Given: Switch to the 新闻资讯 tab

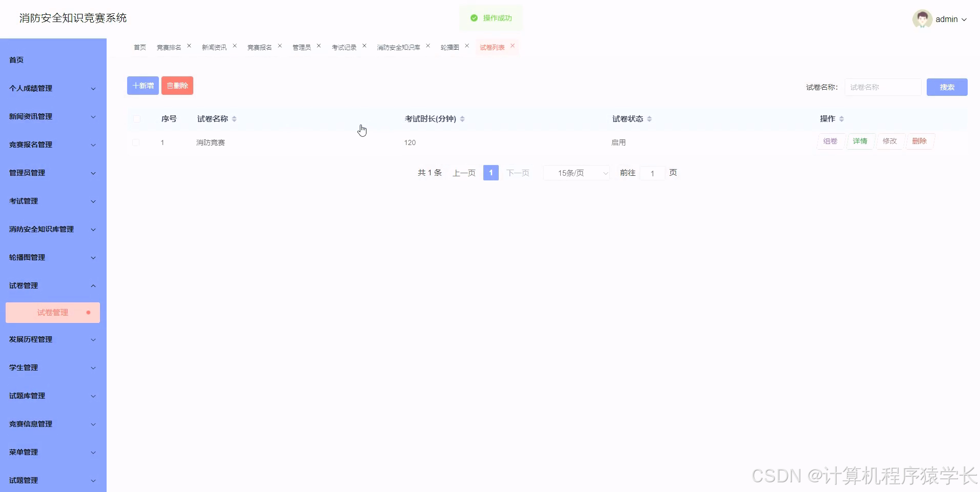Looking at the screenshot, I should (x=214, y=47).
